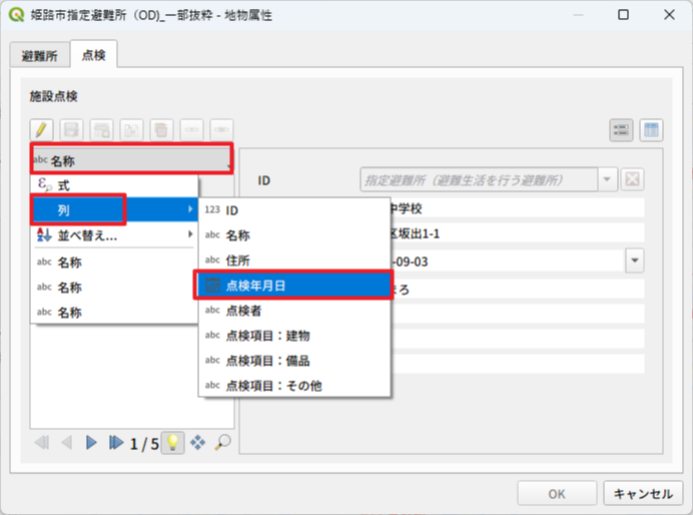Switch to form view icon
Screen dimensions: 693x515
tap(621, 131)
